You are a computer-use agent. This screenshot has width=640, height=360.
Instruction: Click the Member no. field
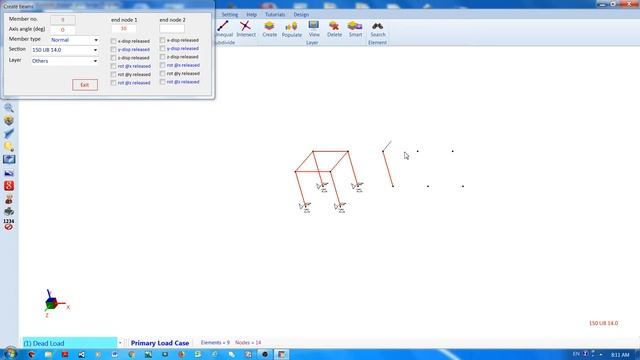pos(62,20)
